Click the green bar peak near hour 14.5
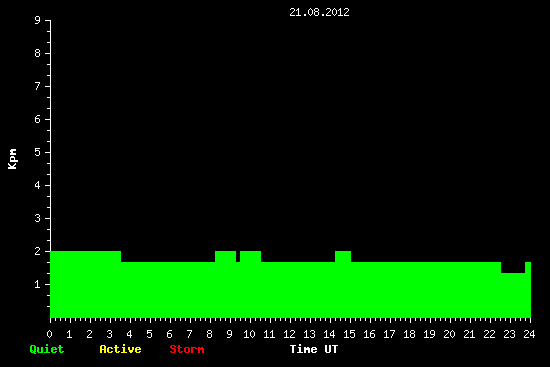The width and height of the screenshot is (550, 367). 343,256
